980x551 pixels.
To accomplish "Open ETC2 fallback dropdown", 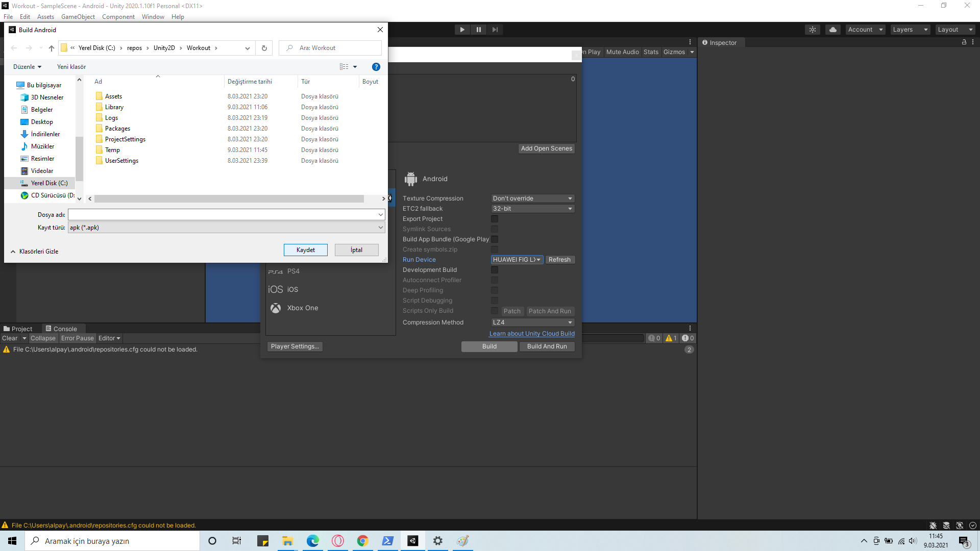I will click(x=533, y=209).
